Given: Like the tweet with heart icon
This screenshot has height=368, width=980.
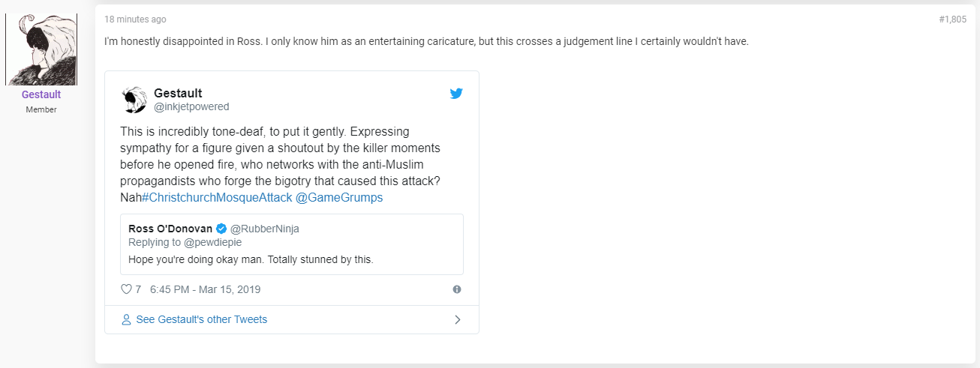Looking at the screenshot, I should click(126, 289).
